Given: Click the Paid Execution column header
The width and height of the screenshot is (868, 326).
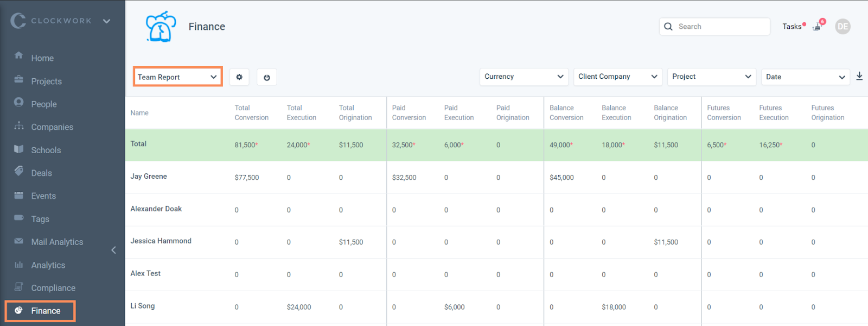Looking at the screenshot, I should pyautogui.click(x=459, y=113).
